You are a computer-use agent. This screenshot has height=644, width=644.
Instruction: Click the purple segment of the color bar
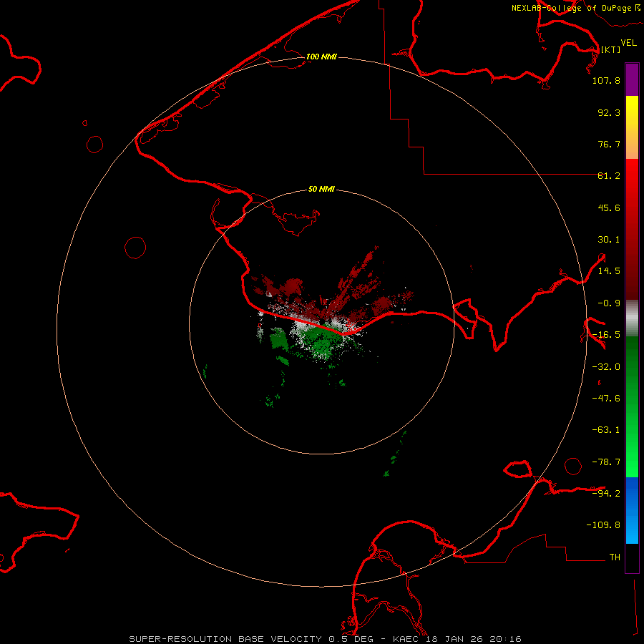tap(632, 79)
